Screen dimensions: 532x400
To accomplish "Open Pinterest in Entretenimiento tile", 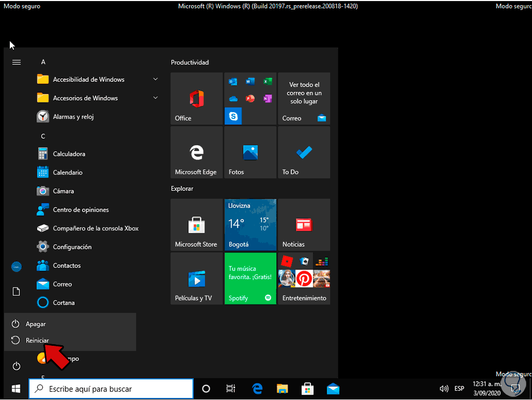I will coord(304,278).
